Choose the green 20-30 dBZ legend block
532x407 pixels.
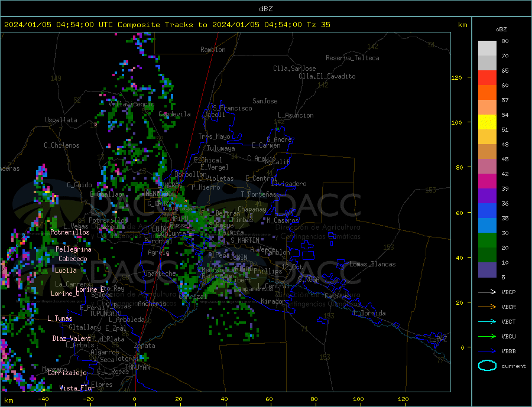[487, 240]
